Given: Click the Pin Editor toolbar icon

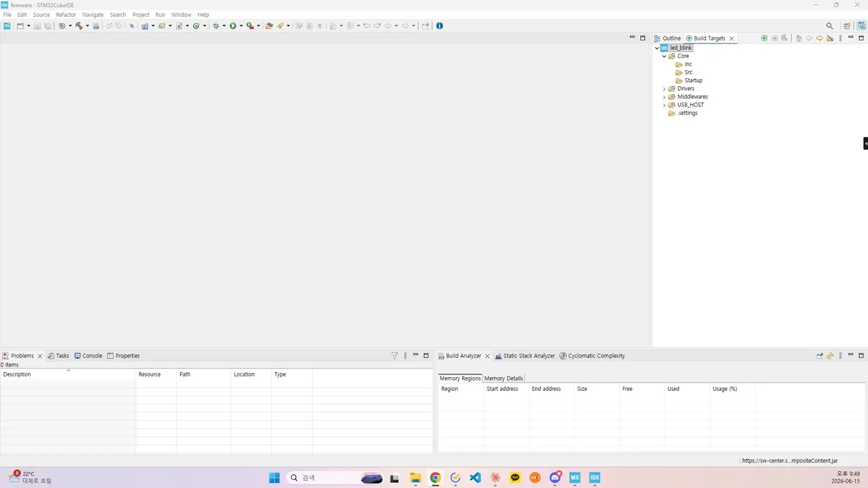Looking at the screenshot, I should (425, 26).
